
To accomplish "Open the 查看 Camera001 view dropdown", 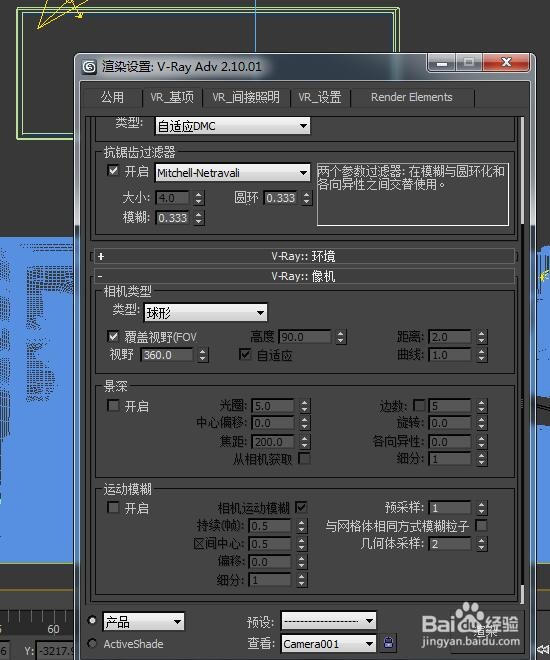I will [329, 644].
